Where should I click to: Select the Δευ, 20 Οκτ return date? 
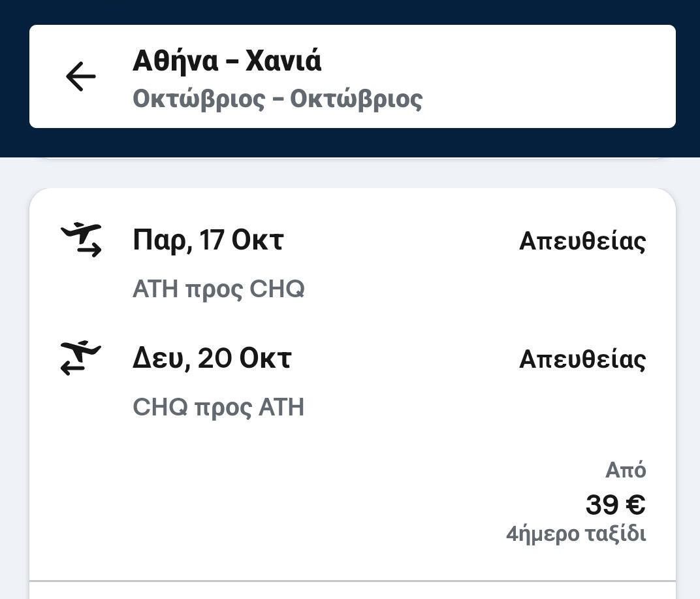click(x=212, y=359)
